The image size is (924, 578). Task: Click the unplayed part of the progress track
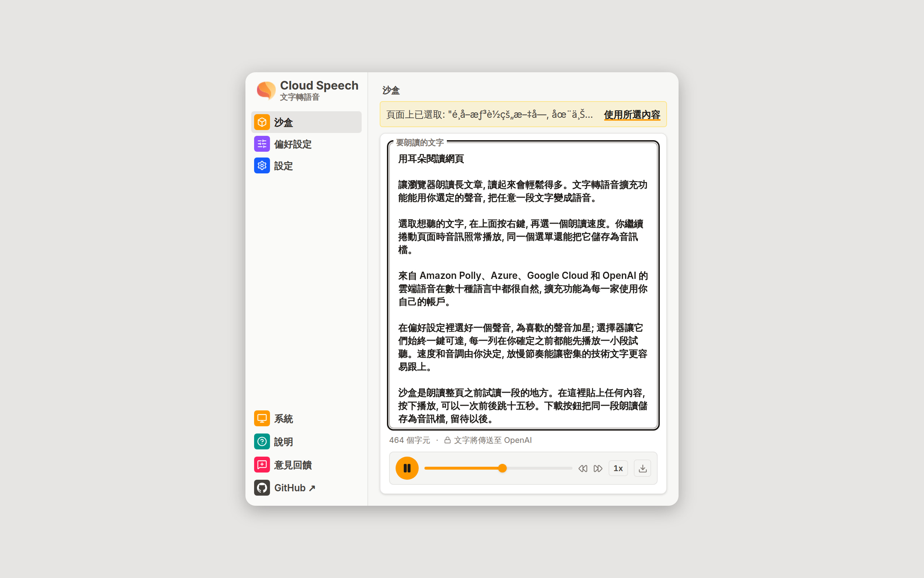click(x=540, y=468)
